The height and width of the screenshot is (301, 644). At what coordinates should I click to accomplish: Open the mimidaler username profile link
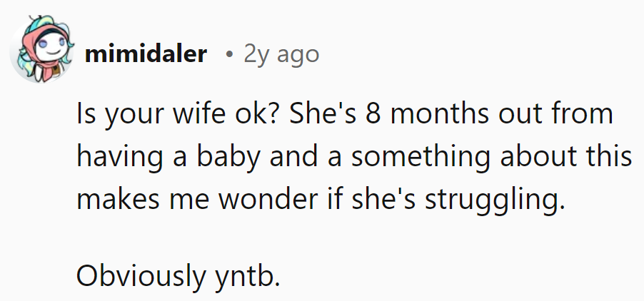pyautogui.click(x=145, y=54)
